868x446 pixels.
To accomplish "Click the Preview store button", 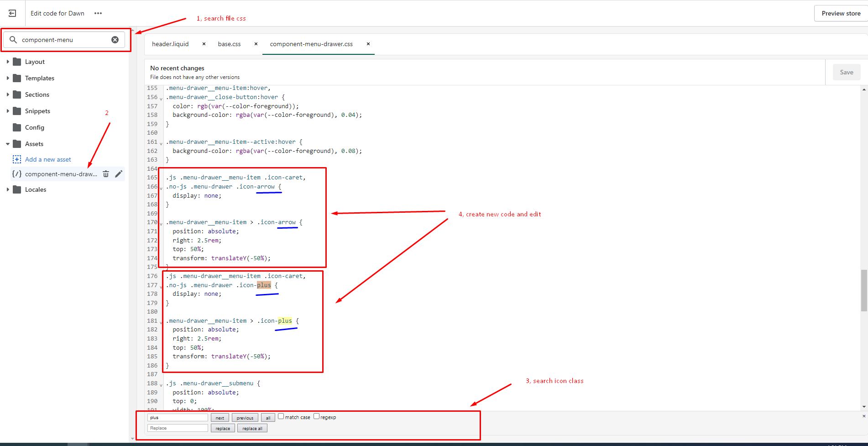I will tap(841, 13).
